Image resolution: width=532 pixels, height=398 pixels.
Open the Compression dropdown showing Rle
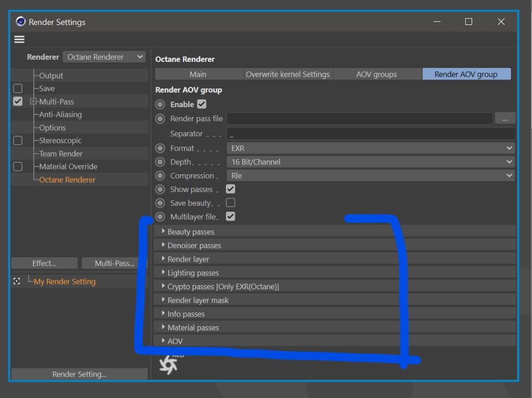click(x=371, y=176)
